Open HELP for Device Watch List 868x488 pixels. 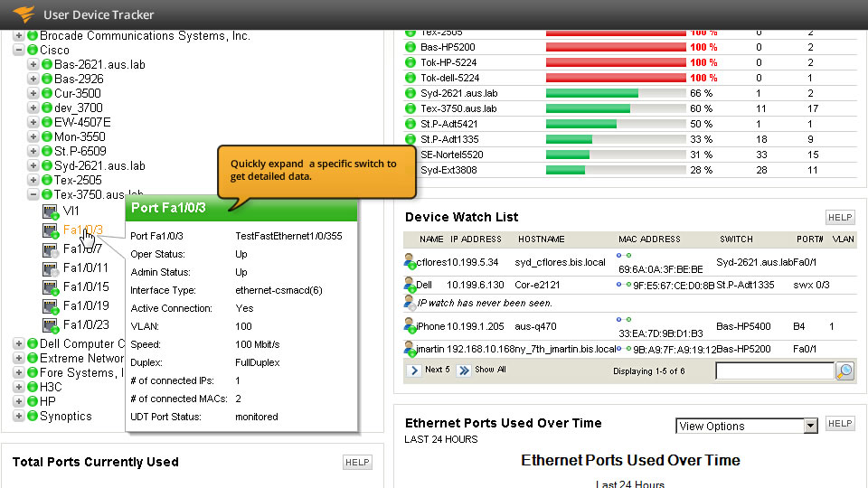click(840, 218)
